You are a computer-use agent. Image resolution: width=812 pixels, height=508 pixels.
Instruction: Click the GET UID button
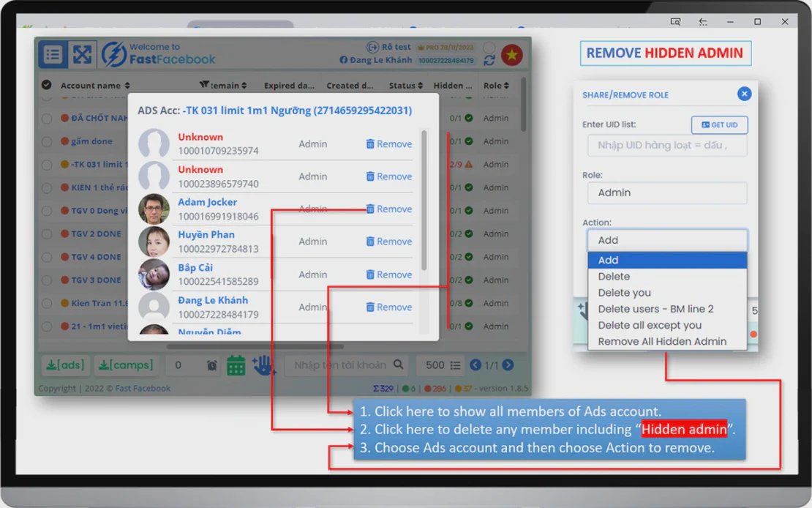pos(719,125)
